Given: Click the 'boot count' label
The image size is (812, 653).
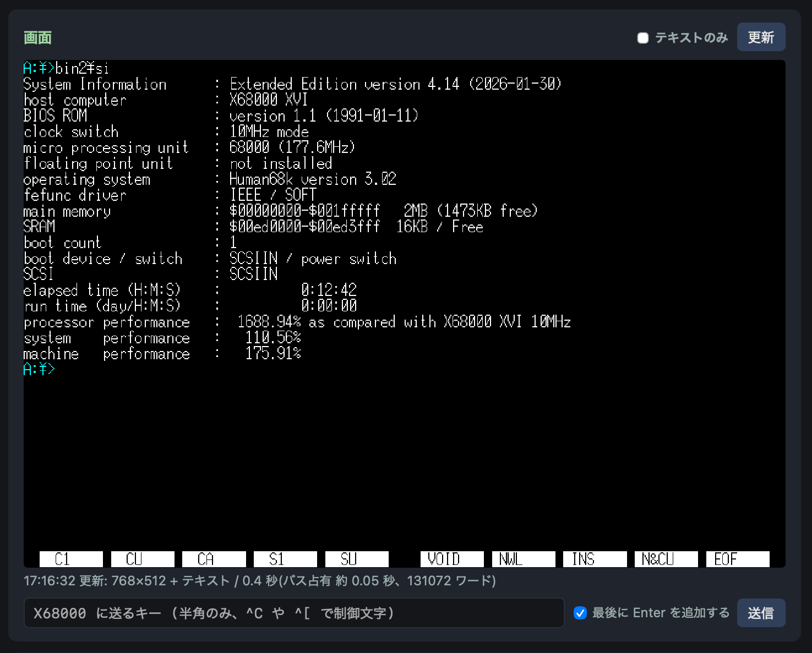Looking at the screenshot, I should tap(63, 243).
